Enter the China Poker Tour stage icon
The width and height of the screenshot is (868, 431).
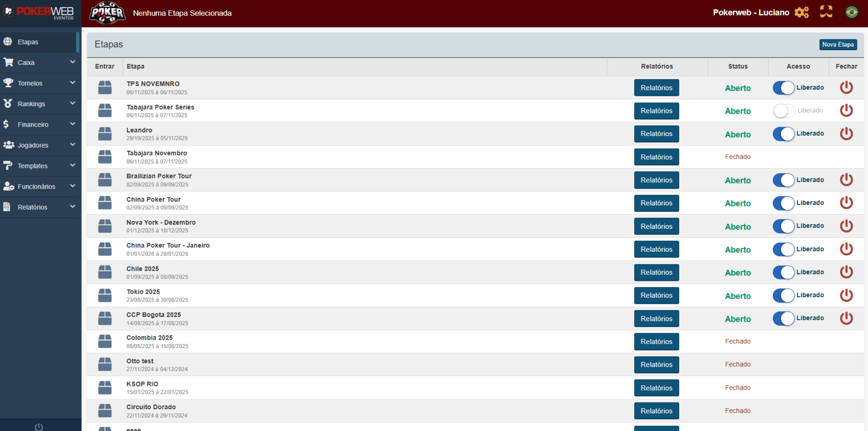105,203
